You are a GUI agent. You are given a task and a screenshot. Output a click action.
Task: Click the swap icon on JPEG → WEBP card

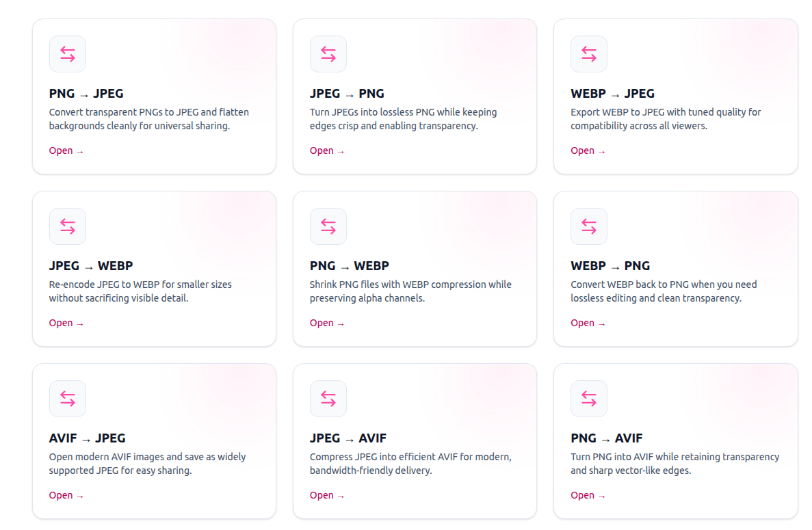(67, 226)
